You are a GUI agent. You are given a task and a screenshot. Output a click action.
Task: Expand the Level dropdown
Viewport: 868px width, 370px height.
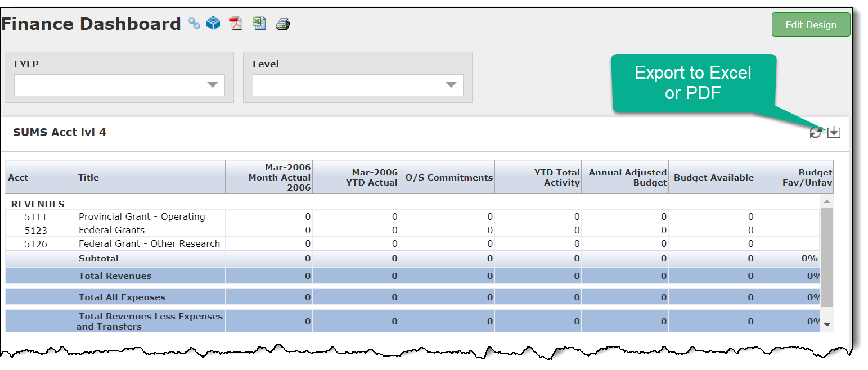pos(358,85)
